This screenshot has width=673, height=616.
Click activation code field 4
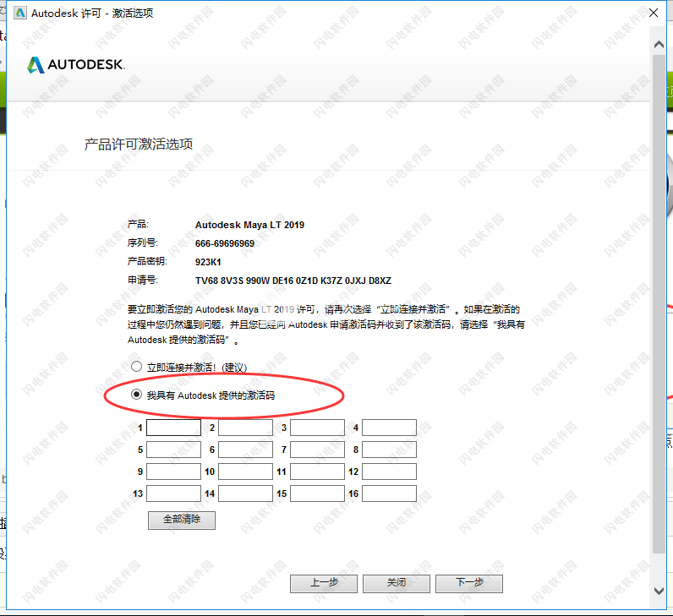point(389,428)
